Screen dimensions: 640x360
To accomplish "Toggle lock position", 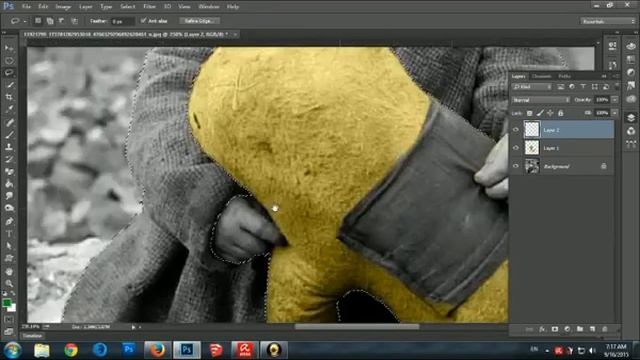I will 550,113.
